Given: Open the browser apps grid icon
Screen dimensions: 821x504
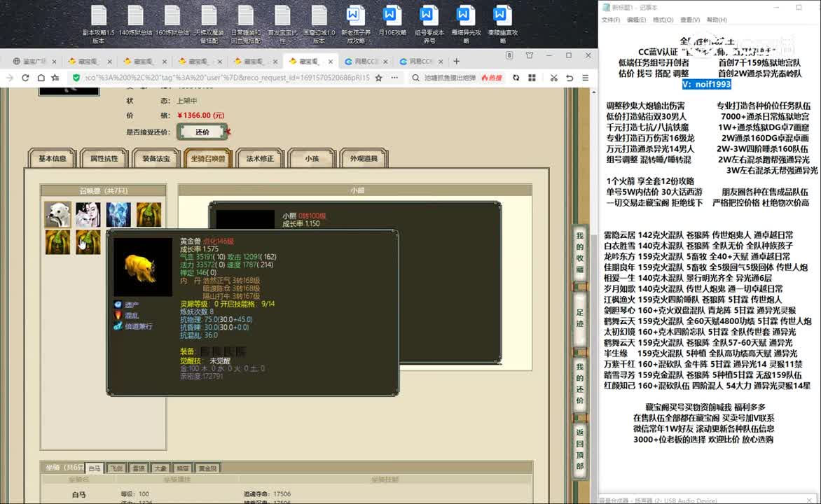Looking at the screenshot, I should click(532, 78).
